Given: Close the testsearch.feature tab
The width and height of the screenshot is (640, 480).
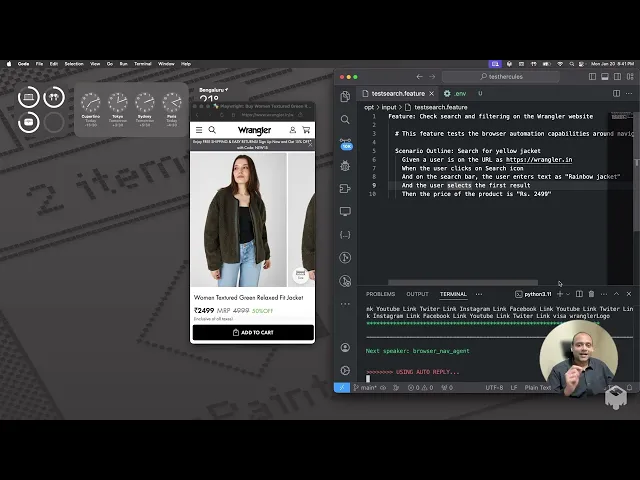Looking at the screenshot, I should click(431, 93).
